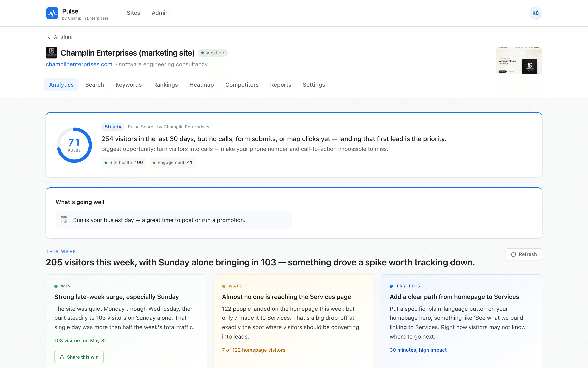Image resolution: width=588 pixels, height=368 pixels.
Task: Click the green dot in Site health chip
Action: pos(106,163)
